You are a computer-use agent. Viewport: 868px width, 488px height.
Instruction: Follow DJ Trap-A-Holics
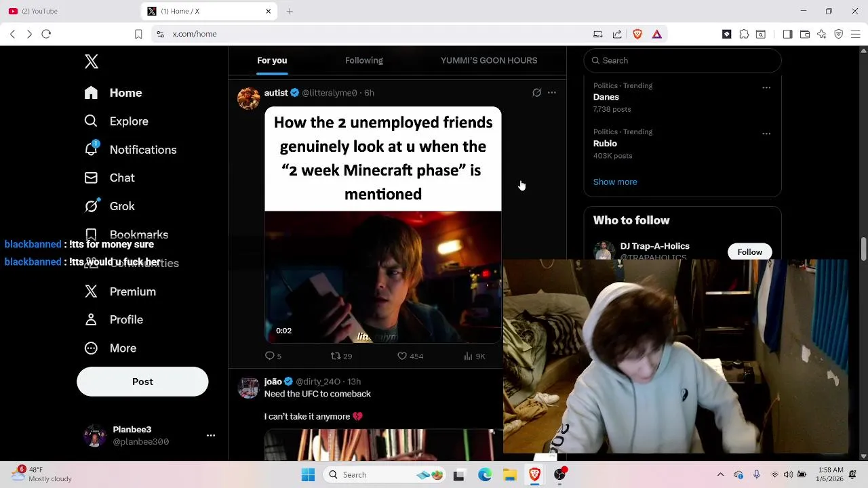coord(750,251)
